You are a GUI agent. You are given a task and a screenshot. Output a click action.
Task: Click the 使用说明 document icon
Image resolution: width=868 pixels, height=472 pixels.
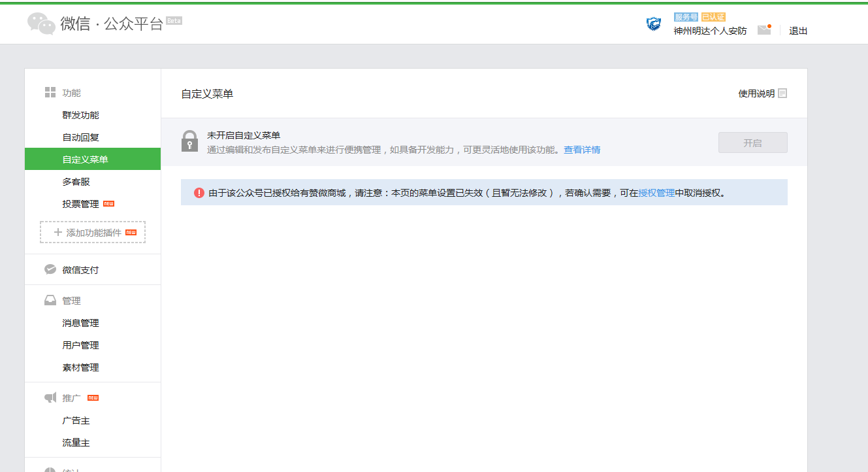click(782, 93)
